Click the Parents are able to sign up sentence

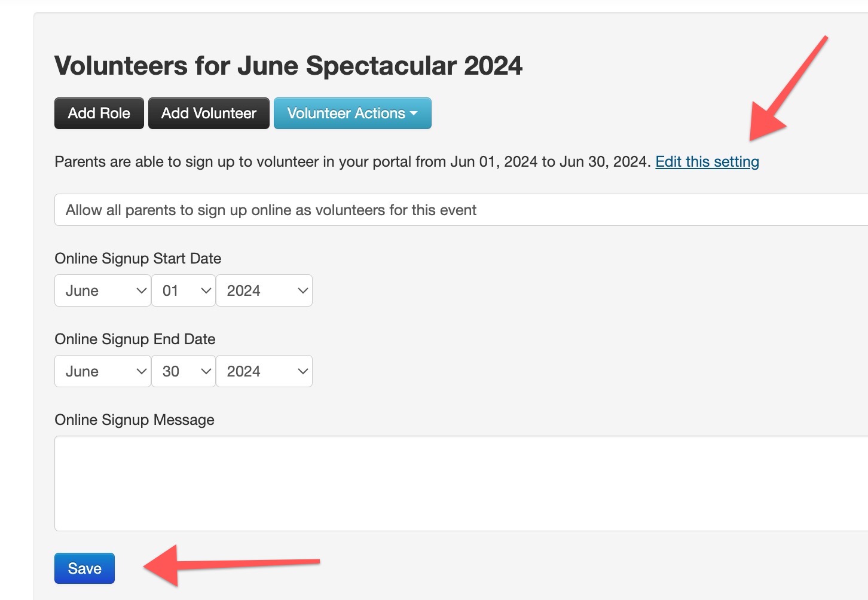(x=353, y=162)
